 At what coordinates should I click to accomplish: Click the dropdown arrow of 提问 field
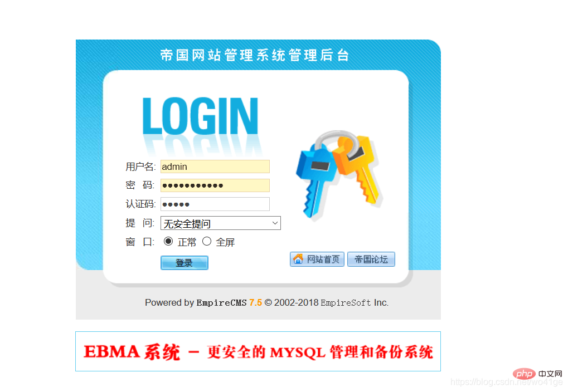275,223
